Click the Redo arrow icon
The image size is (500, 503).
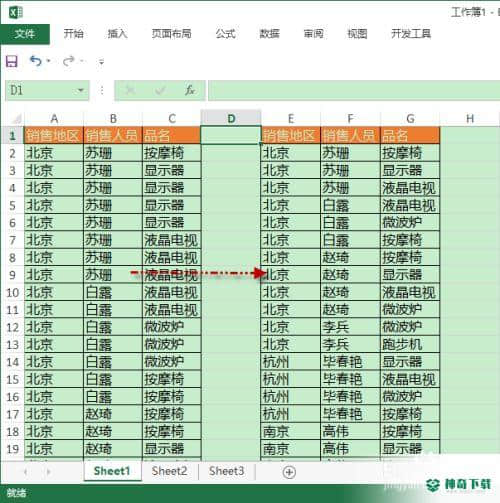(x=69, y=61)
